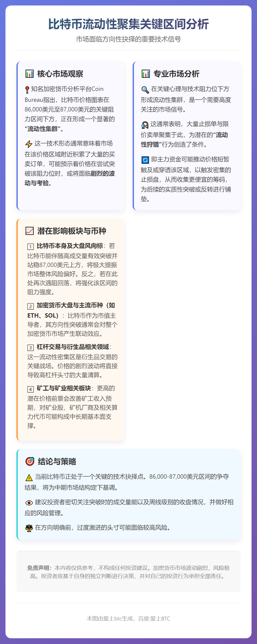Click magnifying glass icon before 在关键心理与技术阻力位
Image resolution: width=257 pixels, height=644 pixels.
click(145, 90)
